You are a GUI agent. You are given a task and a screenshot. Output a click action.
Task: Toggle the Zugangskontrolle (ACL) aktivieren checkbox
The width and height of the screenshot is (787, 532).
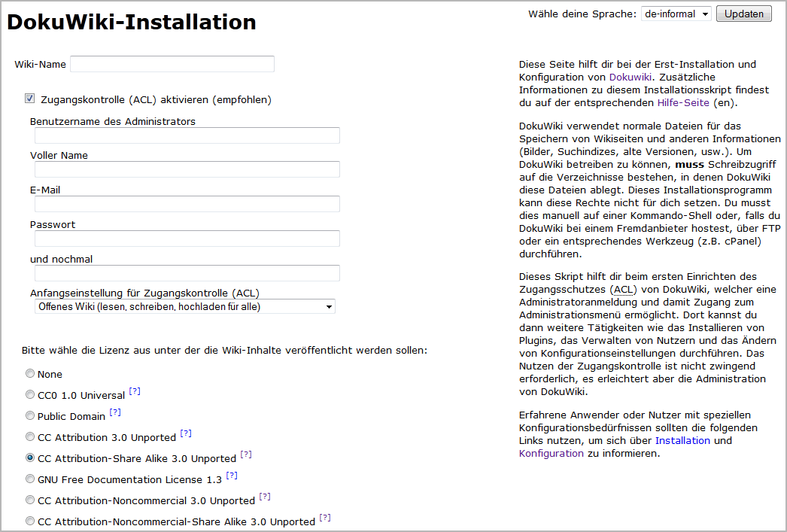pos(30,99)
